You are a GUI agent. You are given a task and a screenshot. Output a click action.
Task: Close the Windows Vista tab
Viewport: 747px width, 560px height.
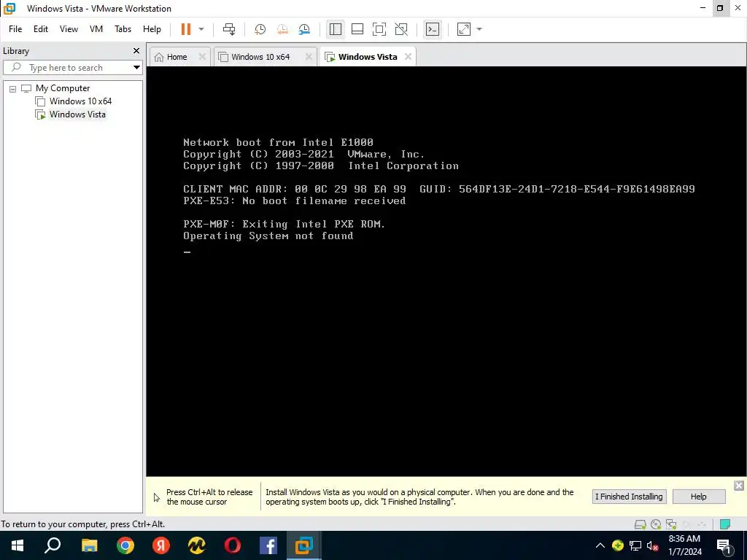[408, 57]
